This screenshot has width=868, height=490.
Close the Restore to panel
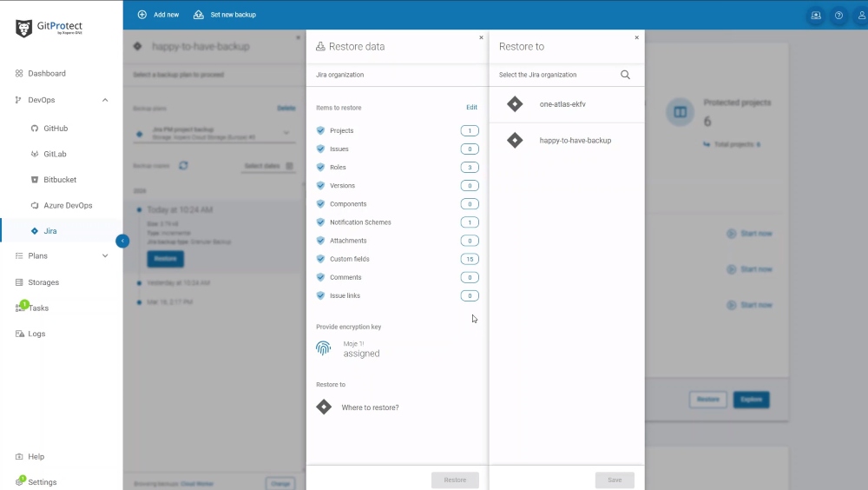click(x=636, y=37)
